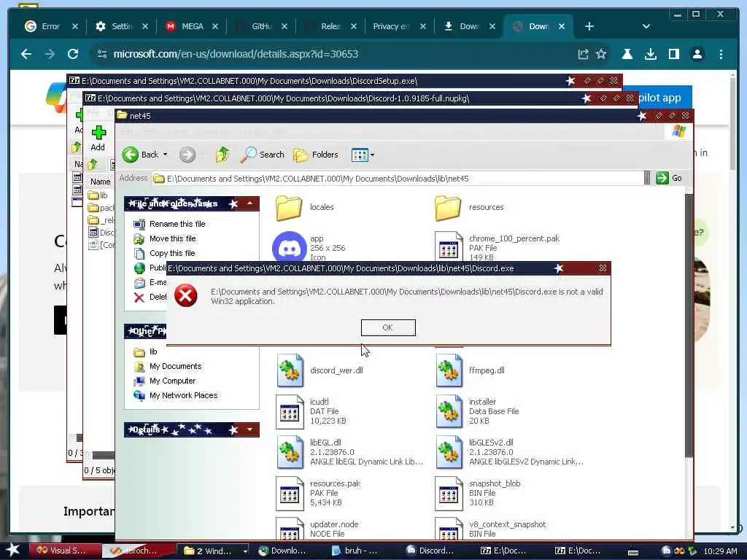Click the Go button beside address bar

[x=669, y=178]
